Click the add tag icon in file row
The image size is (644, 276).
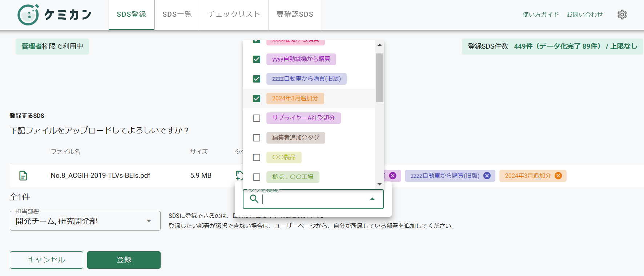tap(239, 176)
